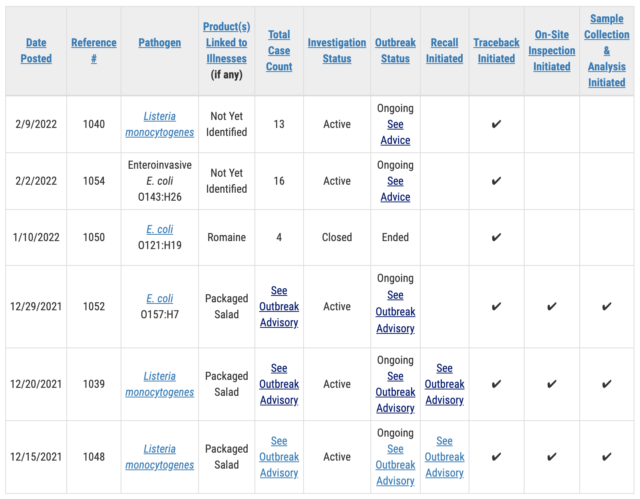Open Total Case Count advisory link for 1052
640x499 pixels.
tap(279, 306)
